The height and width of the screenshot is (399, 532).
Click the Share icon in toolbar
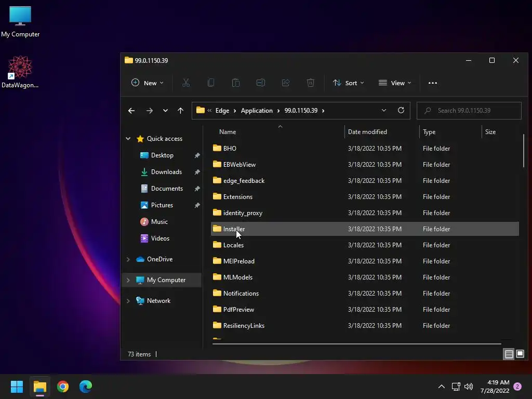[x=286, y=83]
